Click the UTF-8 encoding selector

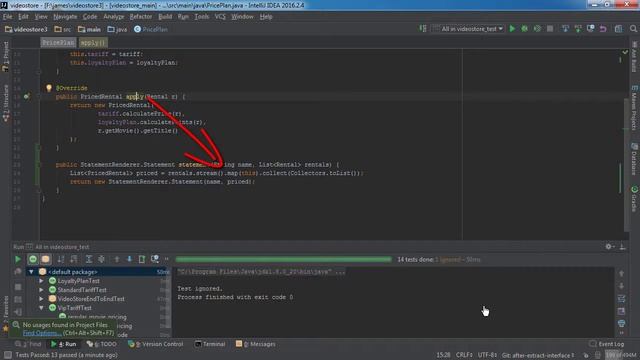(487, 355)
